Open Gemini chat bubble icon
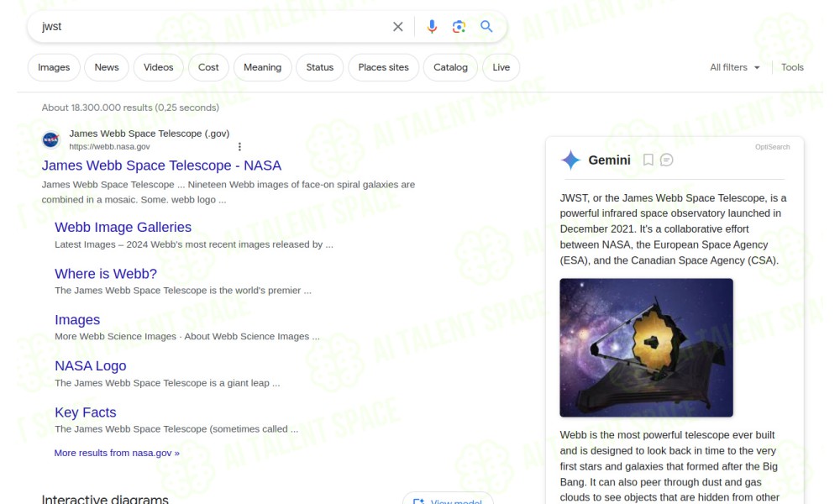840x504 pixels. click(x=666, y=160)
